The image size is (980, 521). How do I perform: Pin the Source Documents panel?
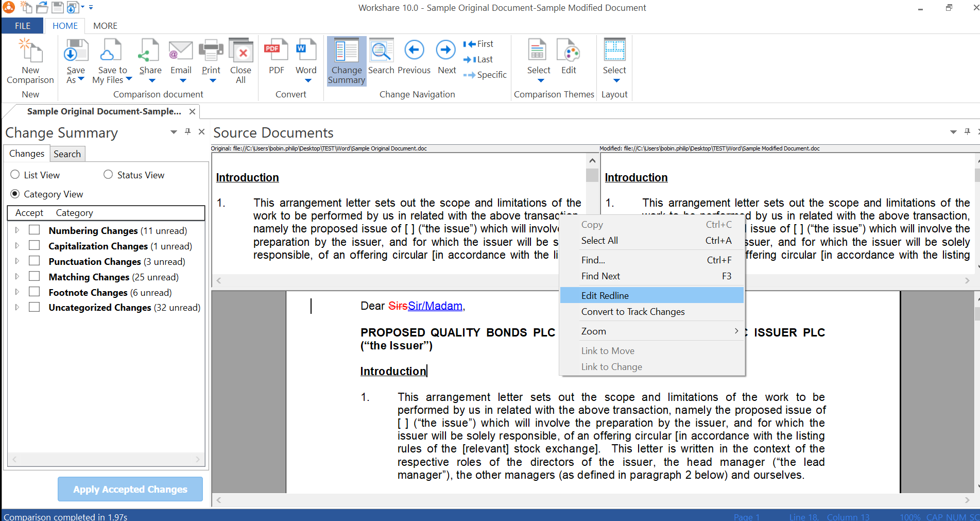click(967, 132)
